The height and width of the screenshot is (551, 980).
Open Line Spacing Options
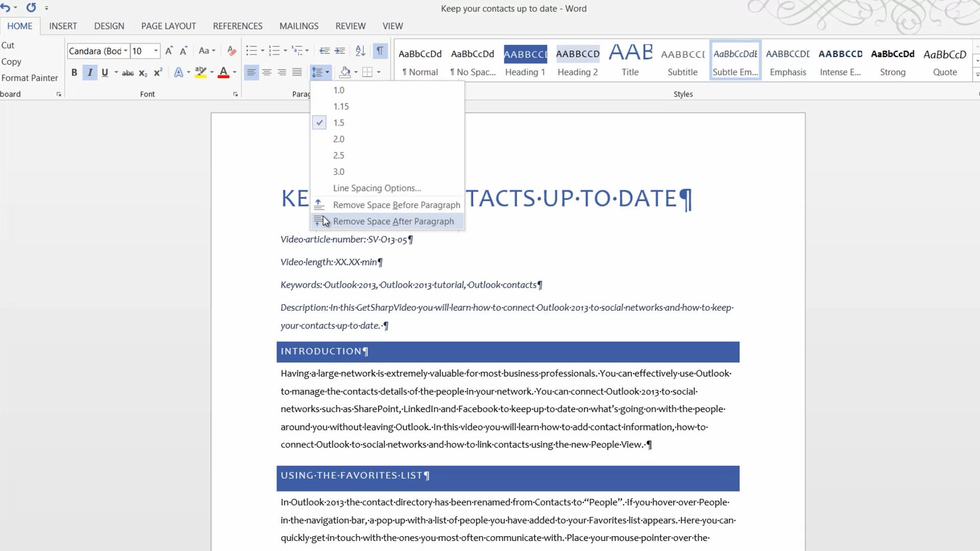click(x=377, y=188)
